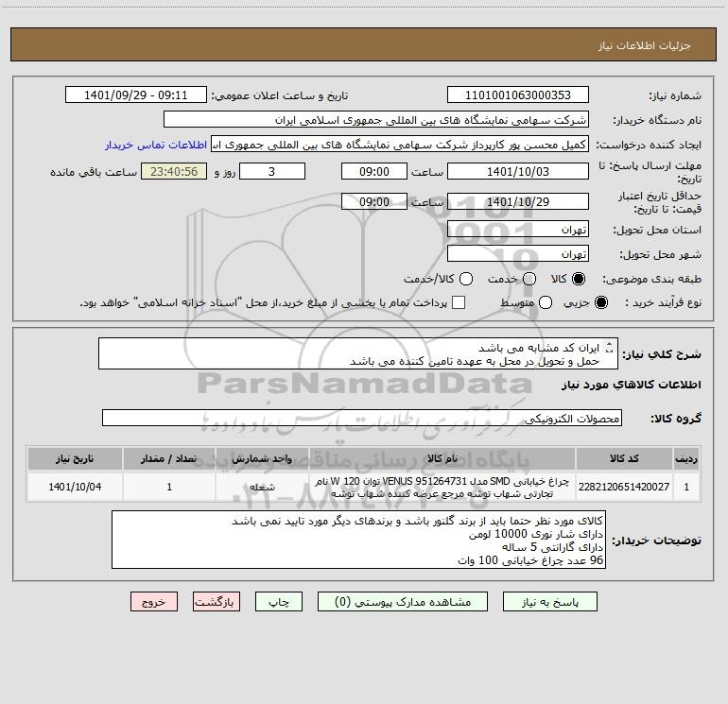Click the تعداد / مقدار column header

coord(169,459)
